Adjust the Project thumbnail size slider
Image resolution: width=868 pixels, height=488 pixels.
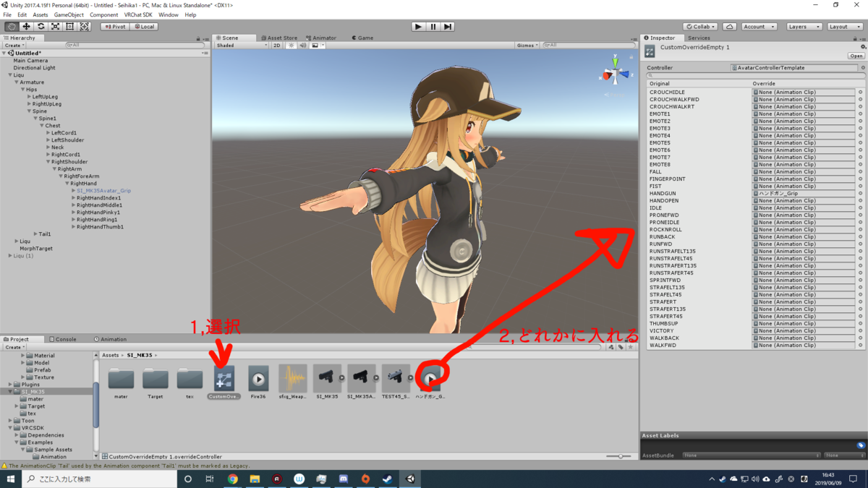pyautogui.click(x=619, y=456)
